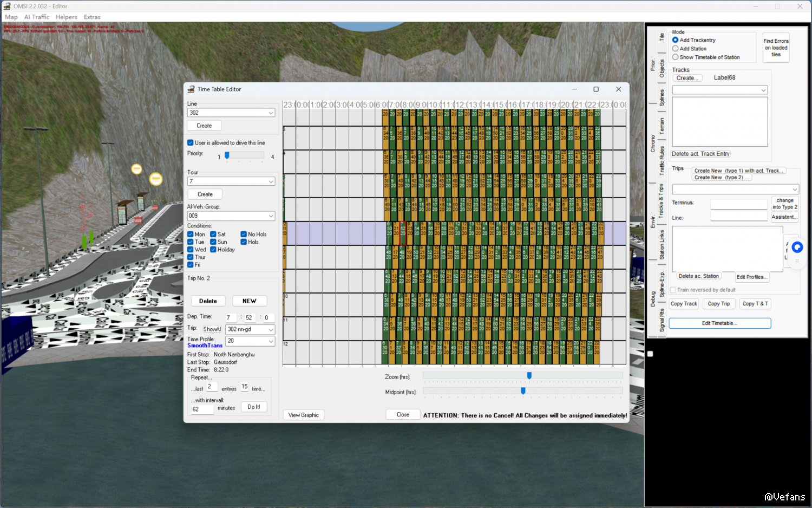Select the Add Station radio button

[x=676, y=49]
